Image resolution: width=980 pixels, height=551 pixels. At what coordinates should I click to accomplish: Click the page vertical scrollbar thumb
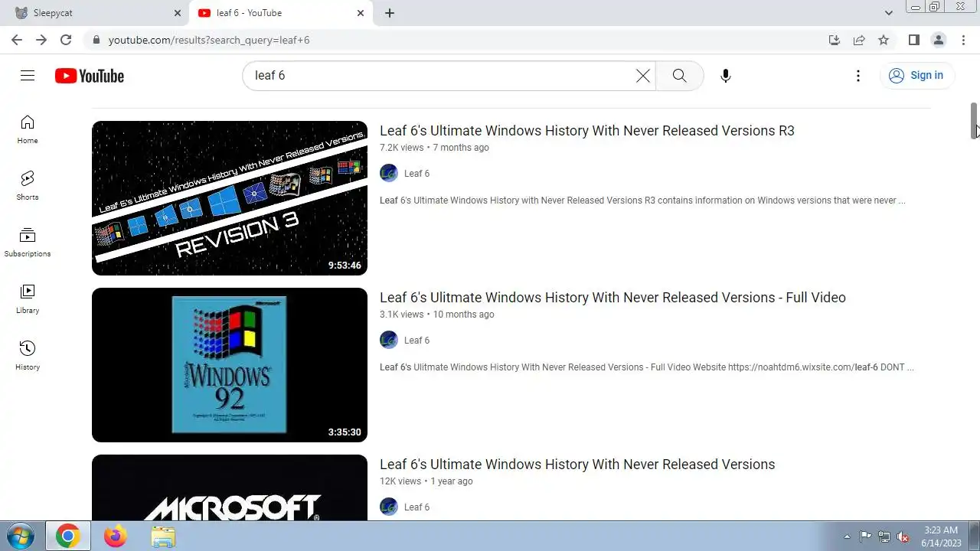[975, 120]
